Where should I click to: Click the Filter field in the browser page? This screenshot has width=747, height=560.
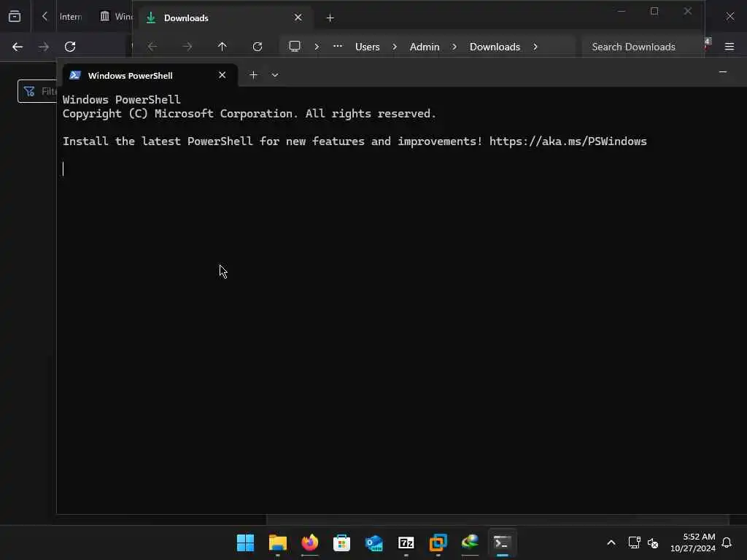tap(37, 91)
